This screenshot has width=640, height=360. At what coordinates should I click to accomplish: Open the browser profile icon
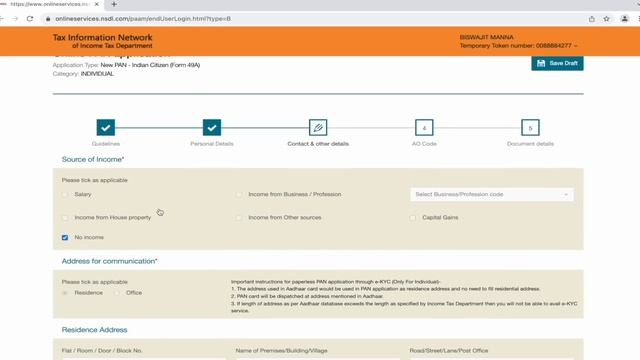[624, 19]
